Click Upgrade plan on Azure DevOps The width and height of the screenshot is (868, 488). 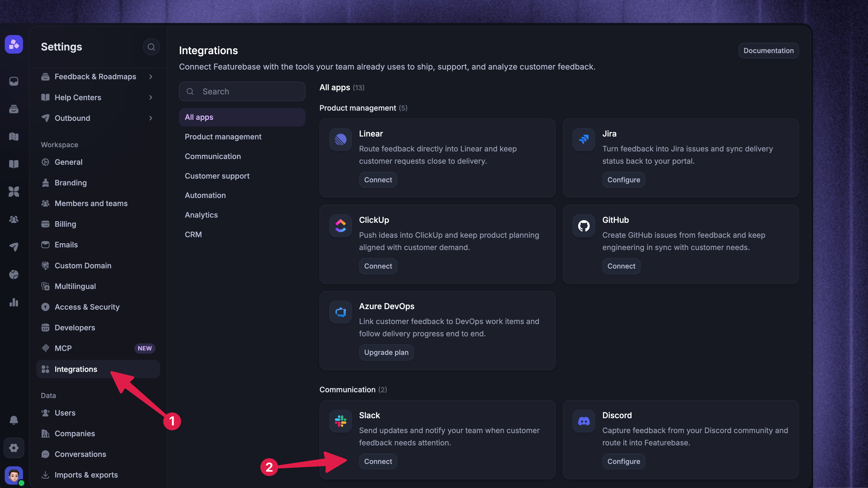(x=386, y=352)
